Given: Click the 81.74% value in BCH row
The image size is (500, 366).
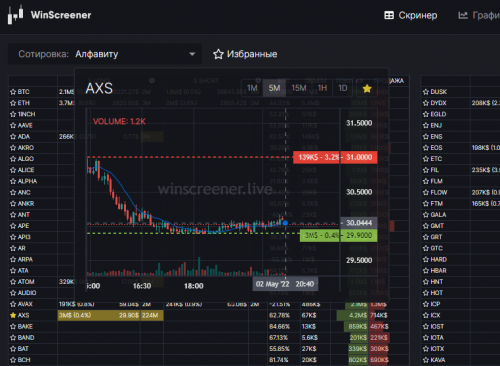Looking at the screenshot, I should 279,360.
